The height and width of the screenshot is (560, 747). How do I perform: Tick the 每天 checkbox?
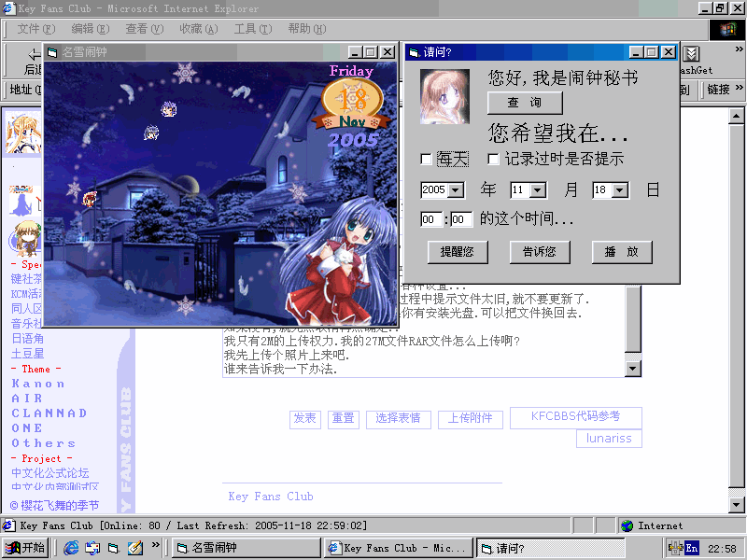pyautogui.click(x=426, y=159)
